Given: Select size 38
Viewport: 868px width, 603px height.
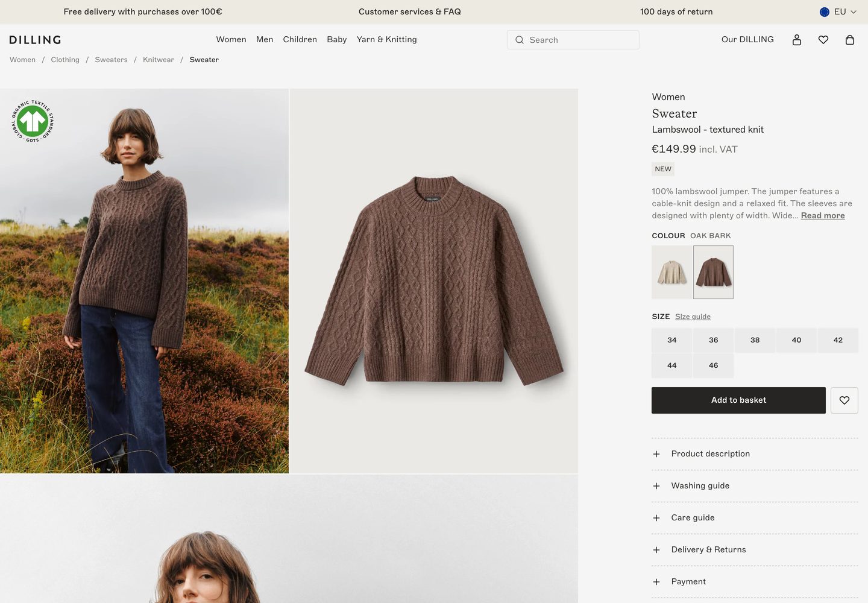Looking at the screenshot, I should pyautogui.click(x=755, y=340).
